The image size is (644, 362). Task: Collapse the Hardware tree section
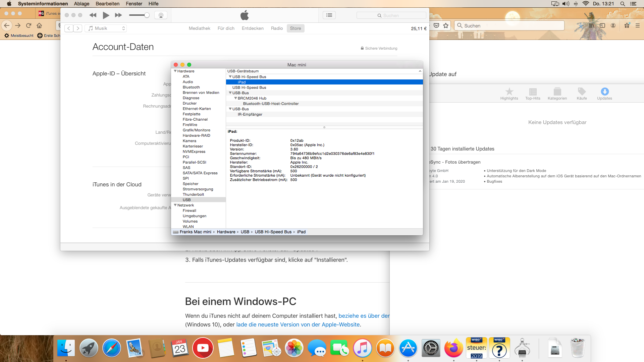point(175,71)
